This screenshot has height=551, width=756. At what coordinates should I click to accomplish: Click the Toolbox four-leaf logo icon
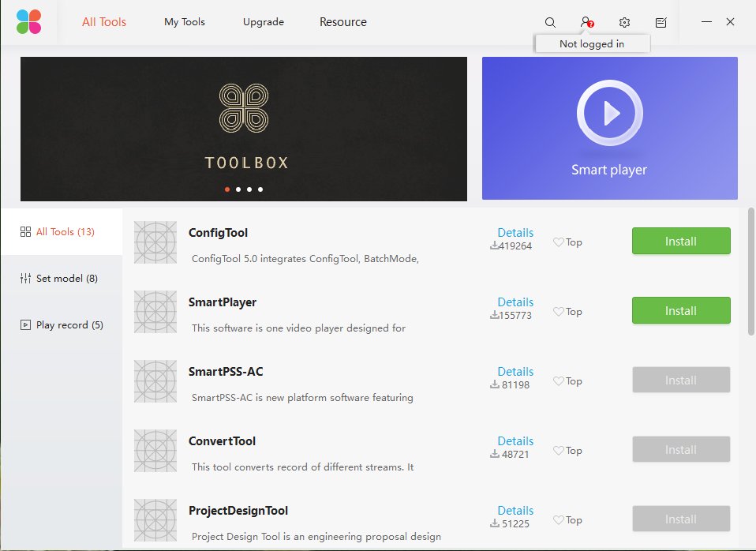point(28,22)
